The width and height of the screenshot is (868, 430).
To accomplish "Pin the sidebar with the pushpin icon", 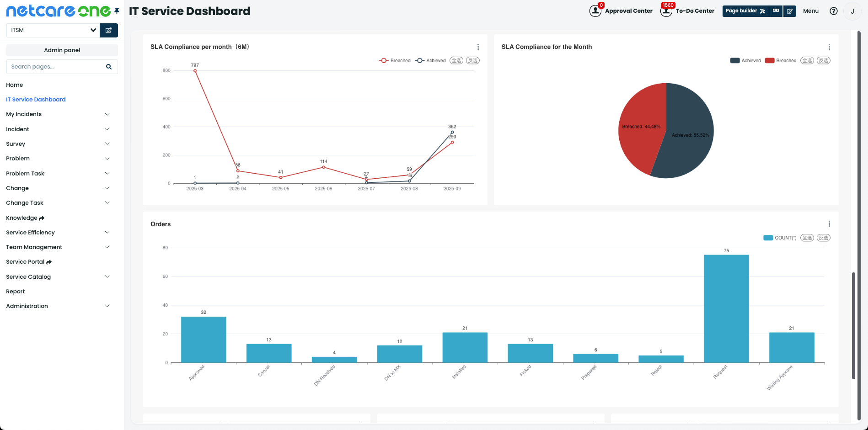I will click(x=117, y=11).
